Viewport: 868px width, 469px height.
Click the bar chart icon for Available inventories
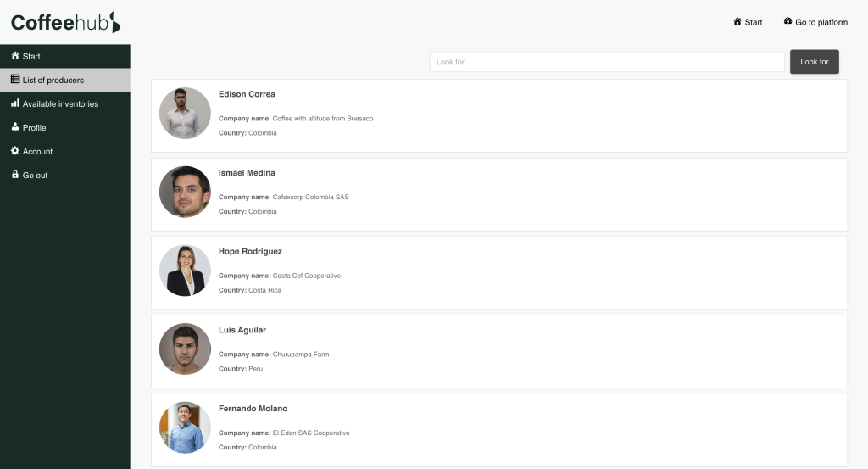[x=15, y=103]
